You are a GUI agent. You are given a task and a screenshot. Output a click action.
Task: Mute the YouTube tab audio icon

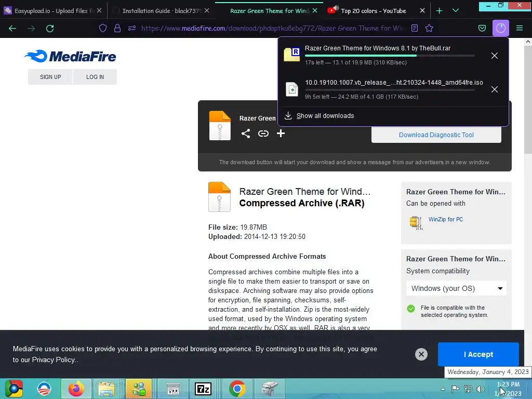coord(336,7)
